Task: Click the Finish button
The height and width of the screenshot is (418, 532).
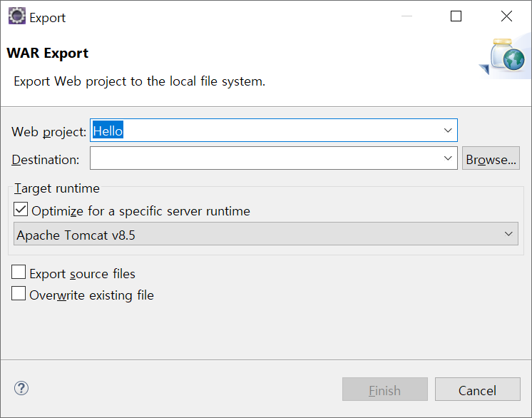Action: point(385,389)
